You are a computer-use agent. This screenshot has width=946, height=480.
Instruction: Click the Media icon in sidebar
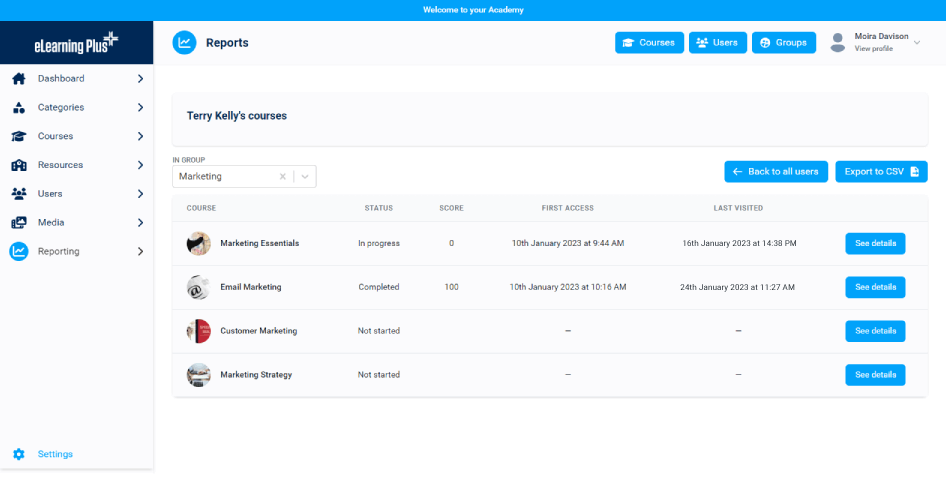[x=18, y=222]
